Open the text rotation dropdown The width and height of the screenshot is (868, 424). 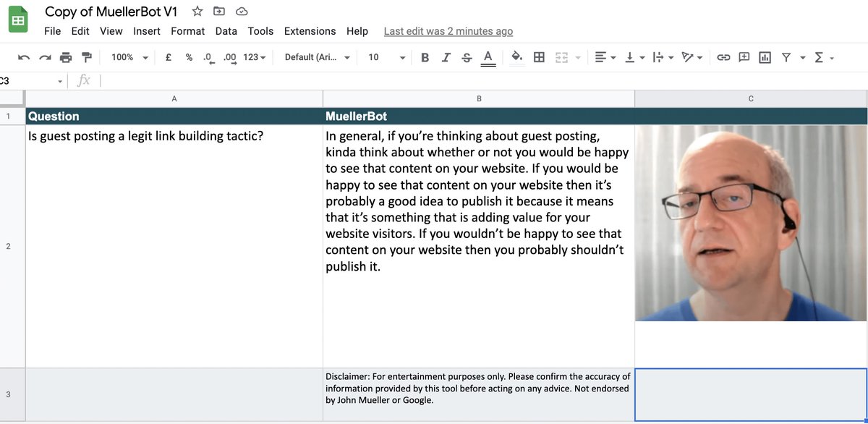pos(692,57)
